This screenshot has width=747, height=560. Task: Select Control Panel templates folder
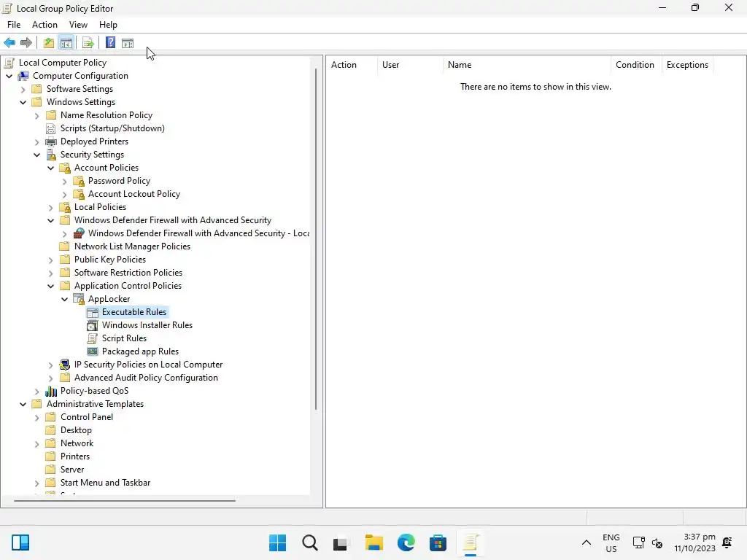[x=87, y=417]
